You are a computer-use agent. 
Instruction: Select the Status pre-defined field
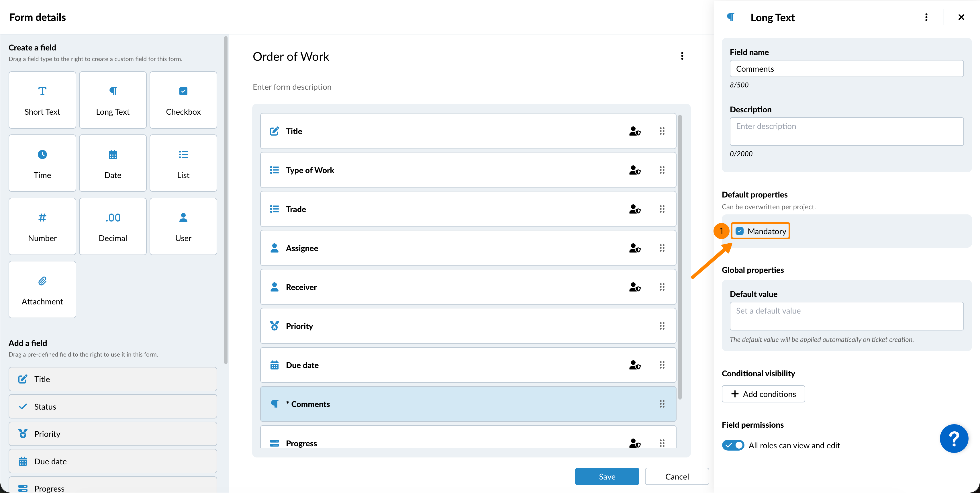click(x=113, y=407)
